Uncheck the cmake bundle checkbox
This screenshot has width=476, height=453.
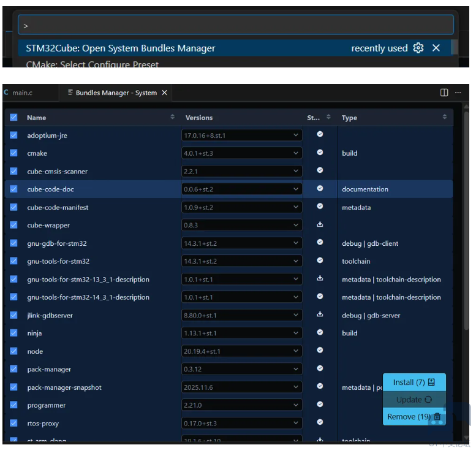coord(13,153)
